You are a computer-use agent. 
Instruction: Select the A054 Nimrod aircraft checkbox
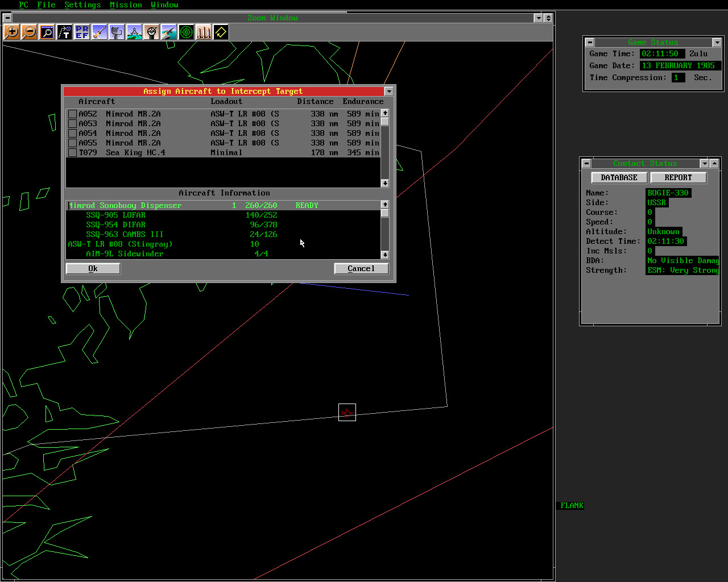tap(72, 134)
